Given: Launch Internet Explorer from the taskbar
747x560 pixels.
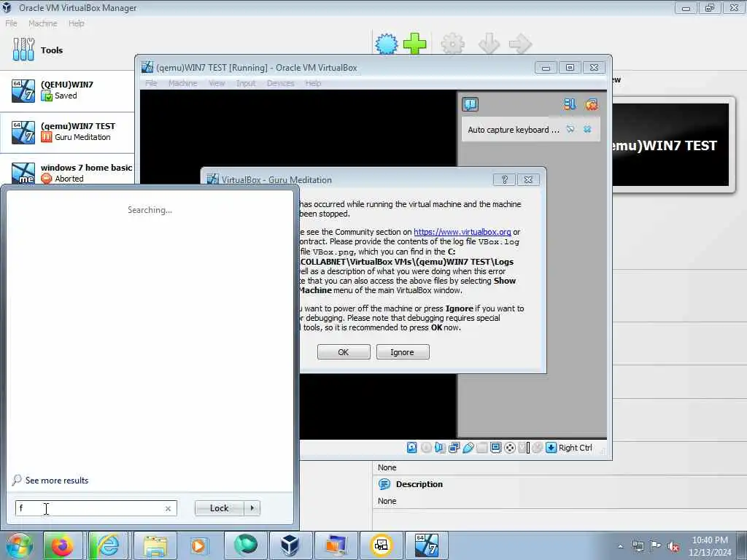Looking at the screenshot, I should (x=108, y=545).
